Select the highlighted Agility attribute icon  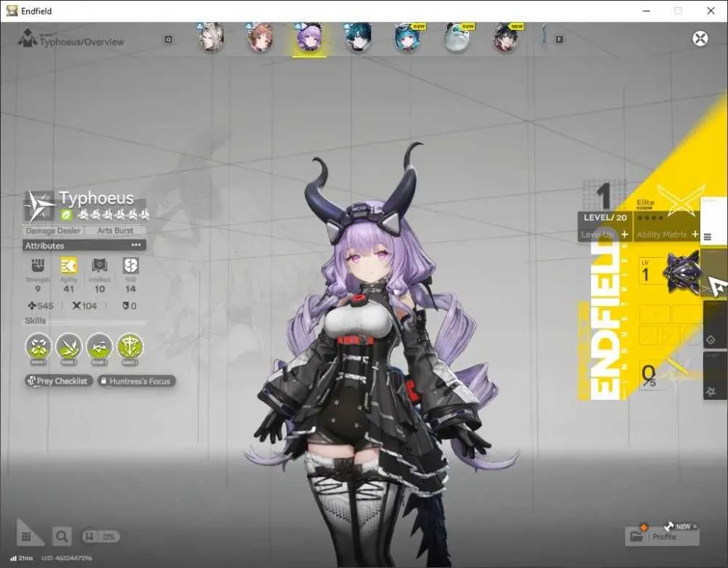tap(68, 266)
